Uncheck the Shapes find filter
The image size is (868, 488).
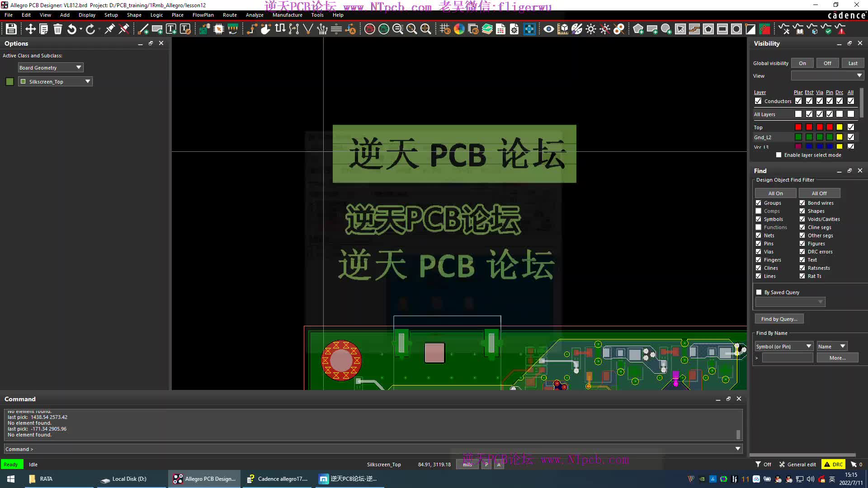802,211
